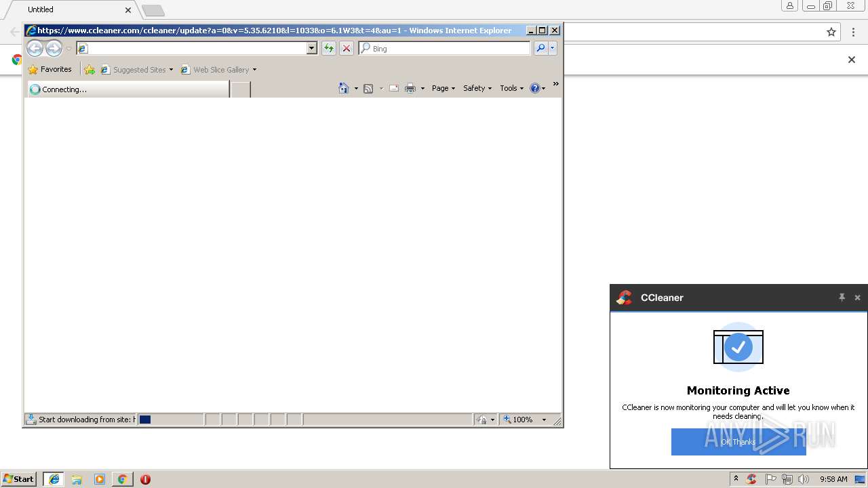Open the Favorites center

click(x=50, y=69)
